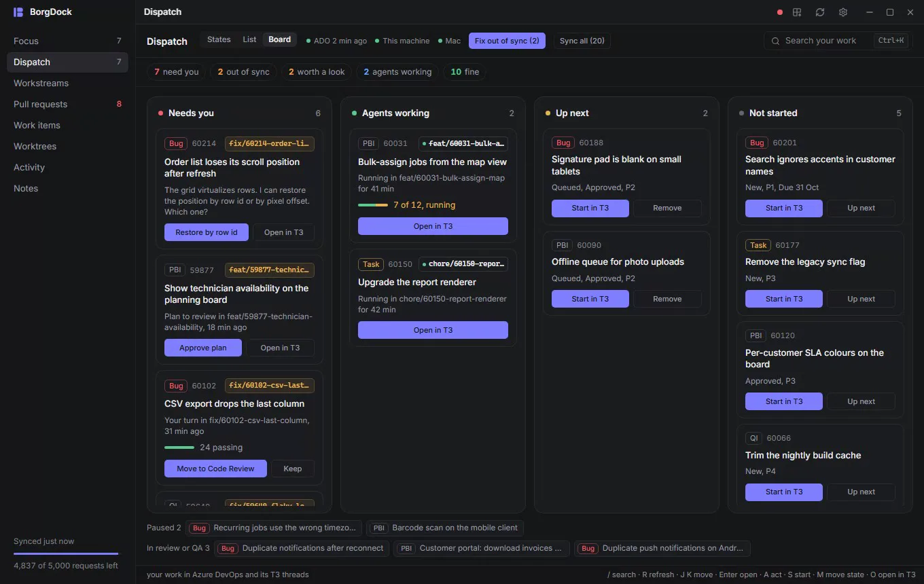The height and width of the screenshot is (584, 924).
Task: Open the Upgrade report renderer card in T3
Action: (x=433, y=330)
